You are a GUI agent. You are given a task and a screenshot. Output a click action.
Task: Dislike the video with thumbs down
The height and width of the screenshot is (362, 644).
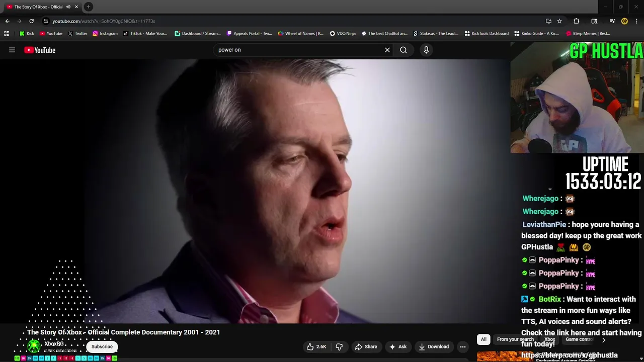click(x=339, y=346)
